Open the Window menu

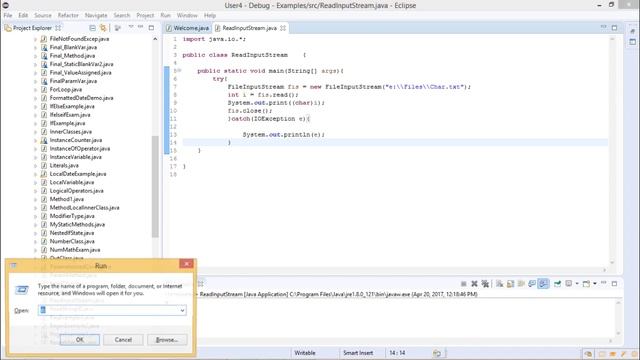[187, 15]
